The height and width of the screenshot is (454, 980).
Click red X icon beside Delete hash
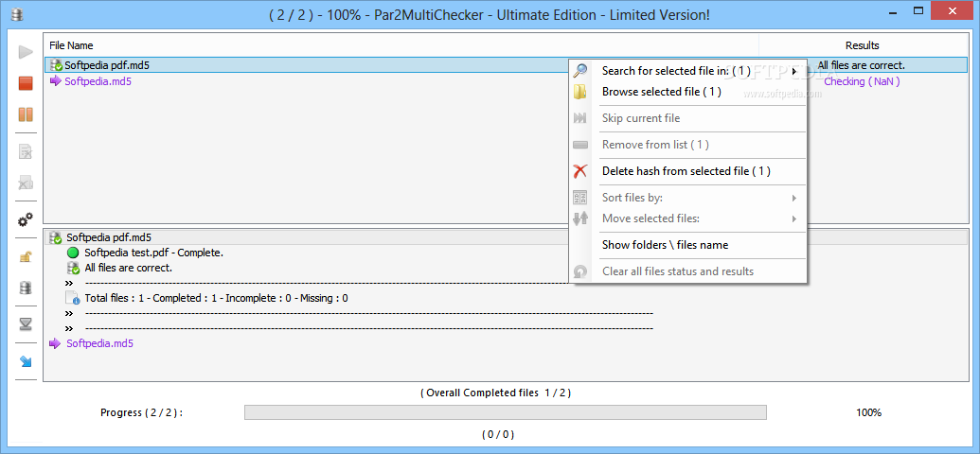pos(580,171)
